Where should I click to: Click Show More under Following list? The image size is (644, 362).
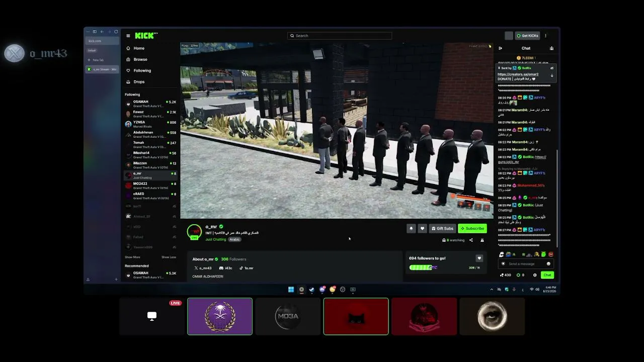pos(133,257)
